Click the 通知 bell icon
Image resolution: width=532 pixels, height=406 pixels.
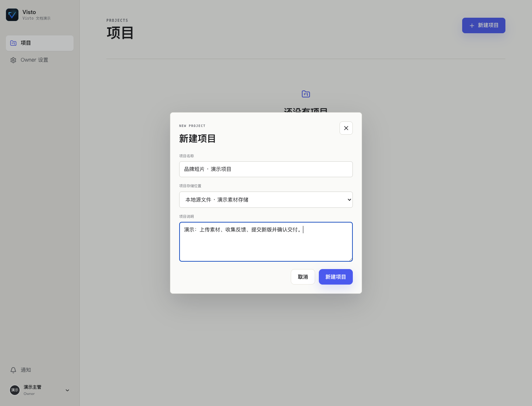13,370
